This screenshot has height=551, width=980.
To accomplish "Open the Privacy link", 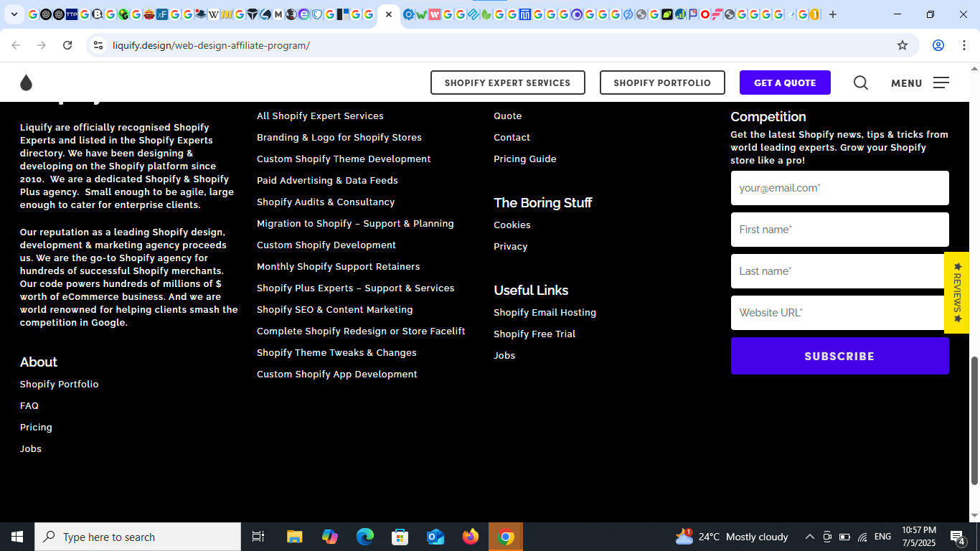I will pyautogui.click(x=511, y=247).
